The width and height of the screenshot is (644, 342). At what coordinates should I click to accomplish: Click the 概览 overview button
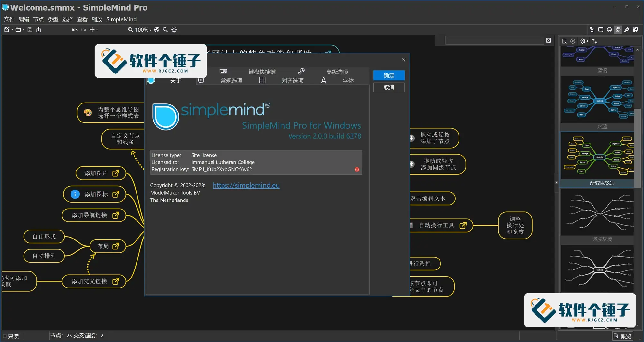pyautogui.click(x=623, y=336)
